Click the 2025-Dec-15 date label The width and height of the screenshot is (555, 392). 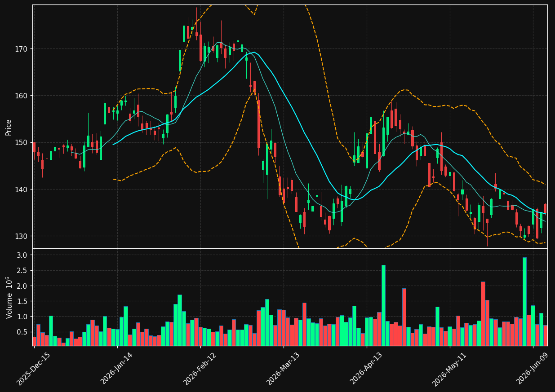(x=33, y=368)
